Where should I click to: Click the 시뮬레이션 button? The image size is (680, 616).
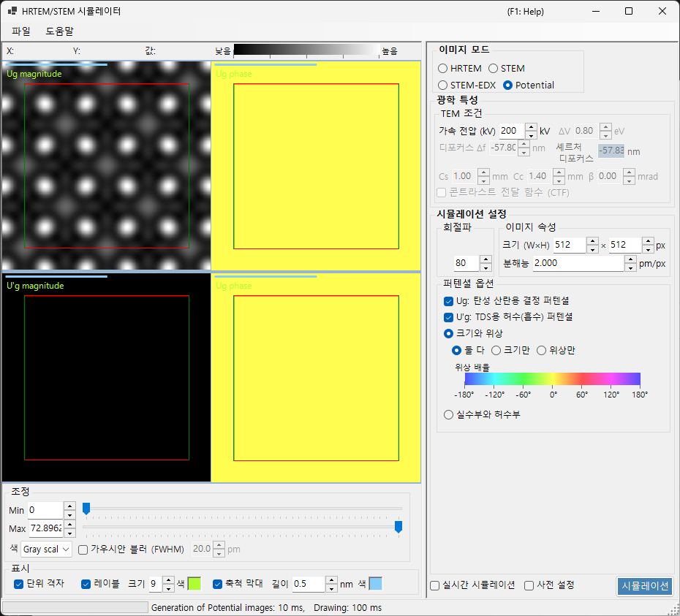[645, 586]
